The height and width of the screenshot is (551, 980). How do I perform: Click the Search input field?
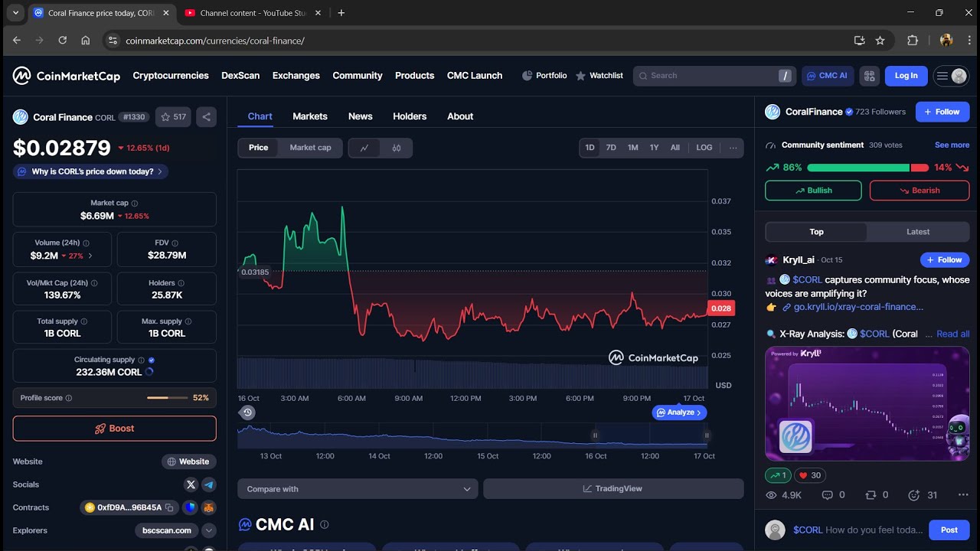click(714, 76)
